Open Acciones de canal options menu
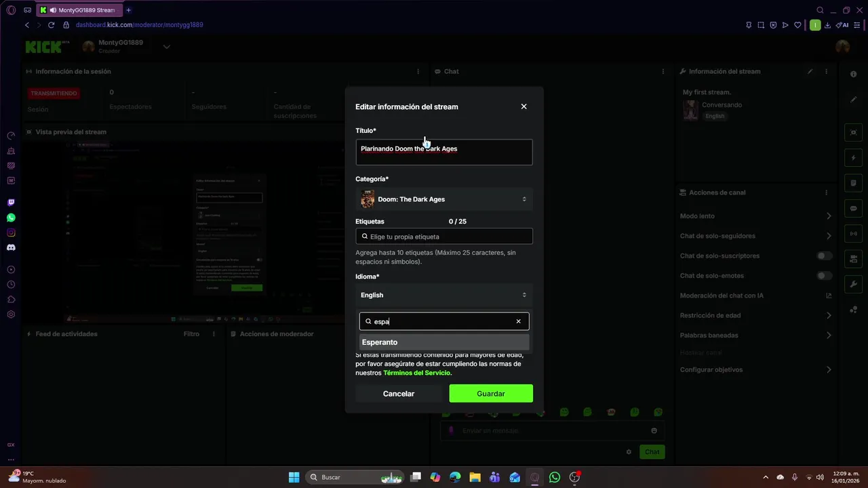The image size is (868, 488). 826,192
